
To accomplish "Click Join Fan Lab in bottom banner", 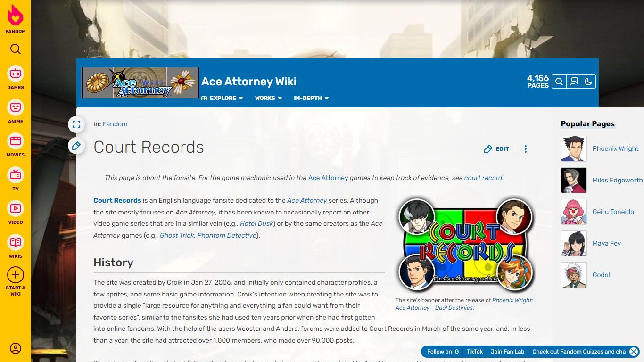I will point(507,352).
